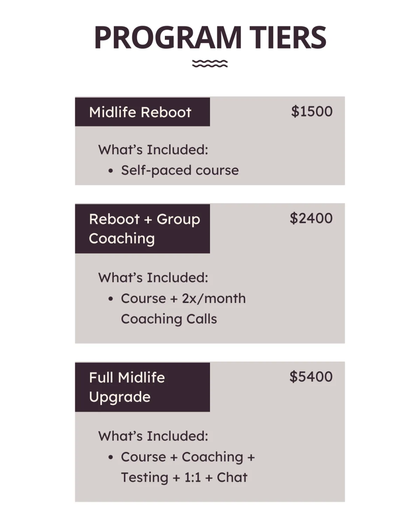Click bullet point before Course + Coaching
The height and width of the screenshot is (530, 420).
coord(111,458)
